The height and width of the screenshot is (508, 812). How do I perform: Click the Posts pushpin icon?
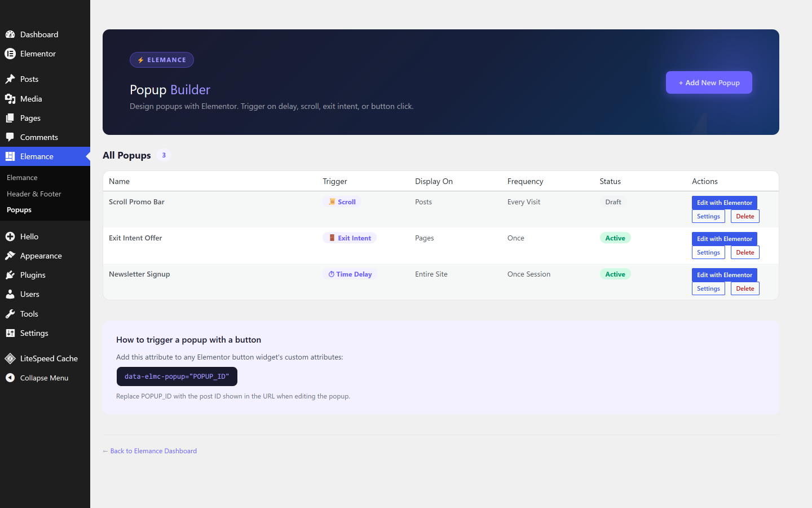coord(10,79)
